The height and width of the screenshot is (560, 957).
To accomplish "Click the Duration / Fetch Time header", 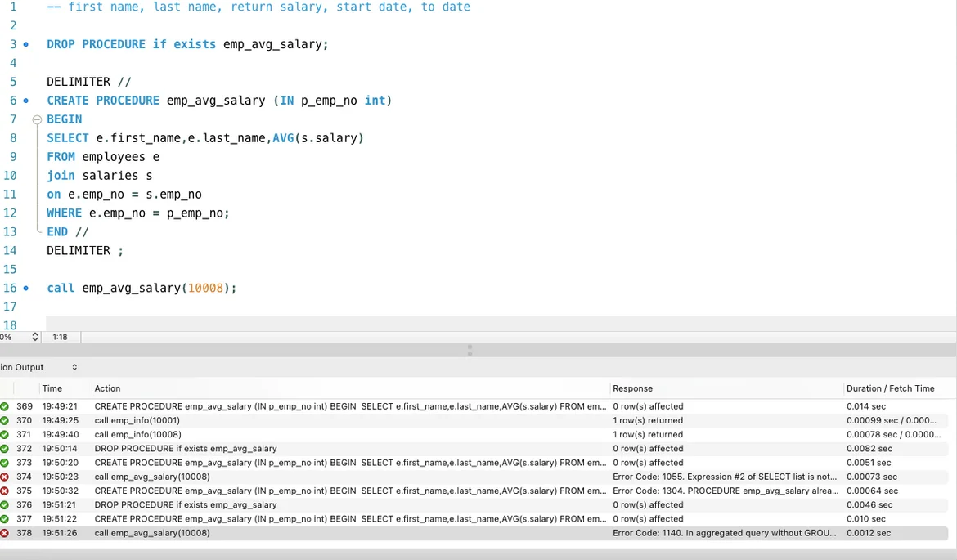I will pos(890,388).
